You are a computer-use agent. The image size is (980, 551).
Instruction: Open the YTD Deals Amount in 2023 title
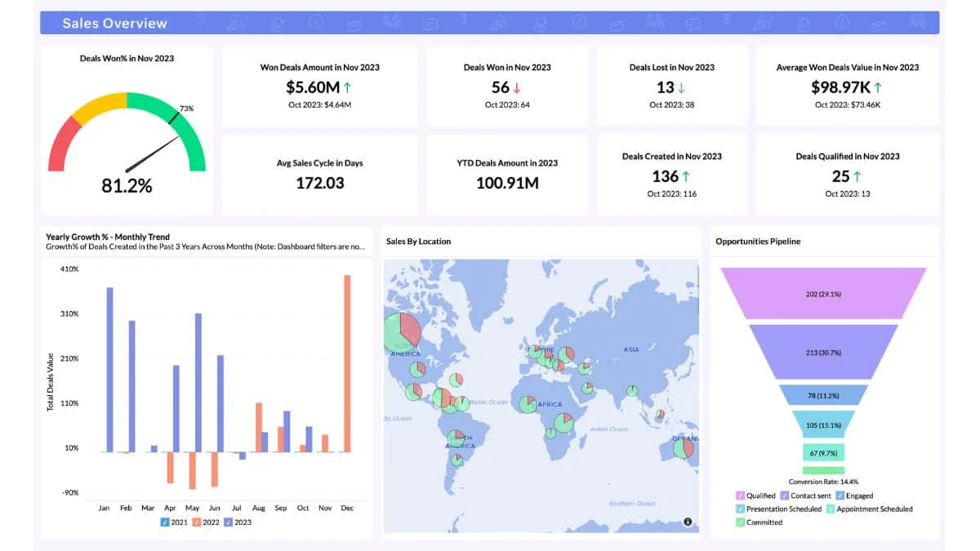pos(507,163)
